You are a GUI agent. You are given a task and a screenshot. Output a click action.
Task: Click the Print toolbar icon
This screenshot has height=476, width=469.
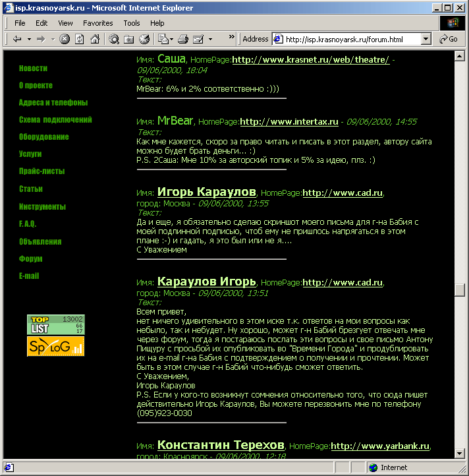[x=183, y=39]
